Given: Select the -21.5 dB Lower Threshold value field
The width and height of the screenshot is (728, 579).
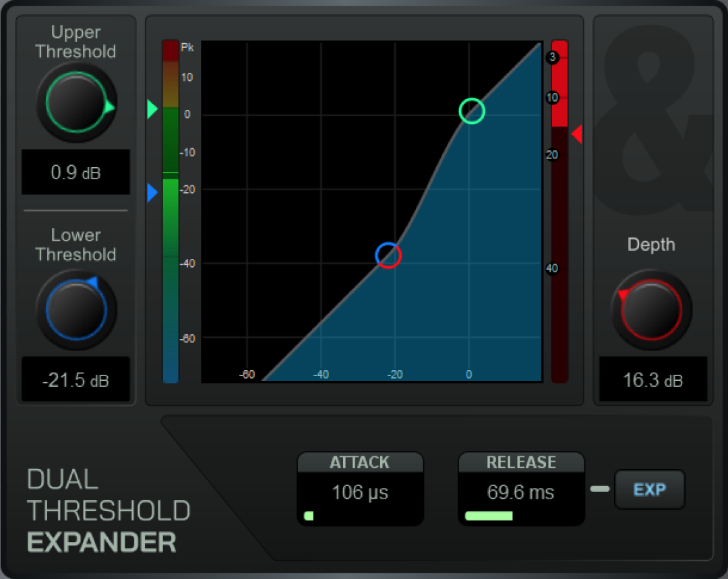Looking at the screenshot, I should [75, 380].
